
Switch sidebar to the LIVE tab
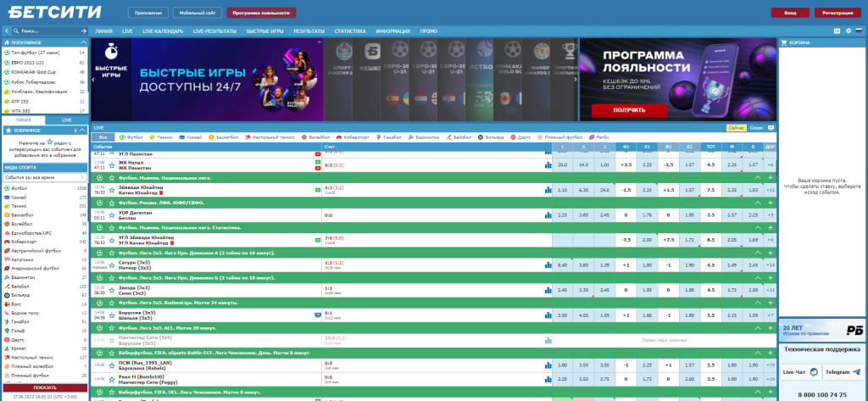(x=66, y=120)
